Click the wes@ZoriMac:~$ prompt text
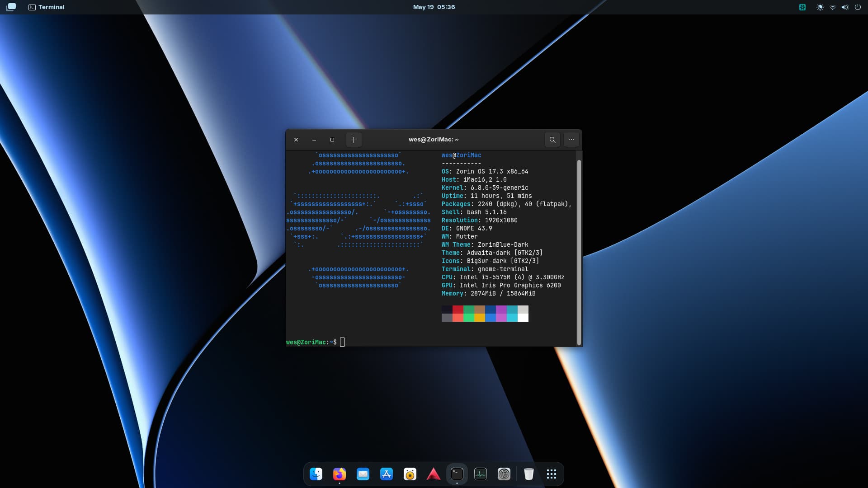 point(311,342)
